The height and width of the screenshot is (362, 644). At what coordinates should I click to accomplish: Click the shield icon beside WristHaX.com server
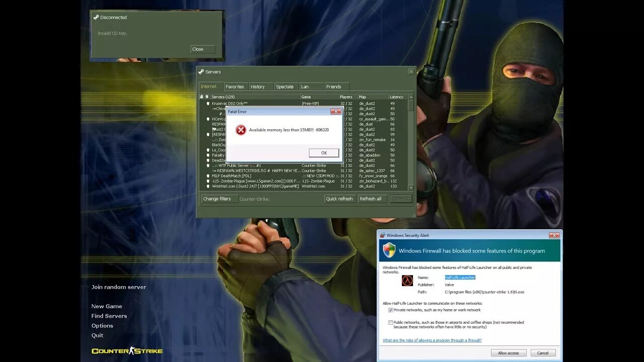(x=208, y=186)
